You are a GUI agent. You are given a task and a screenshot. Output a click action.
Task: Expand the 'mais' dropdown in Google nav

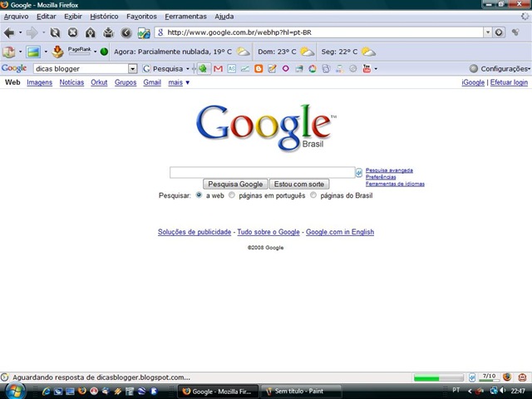[x=179, y=82]
